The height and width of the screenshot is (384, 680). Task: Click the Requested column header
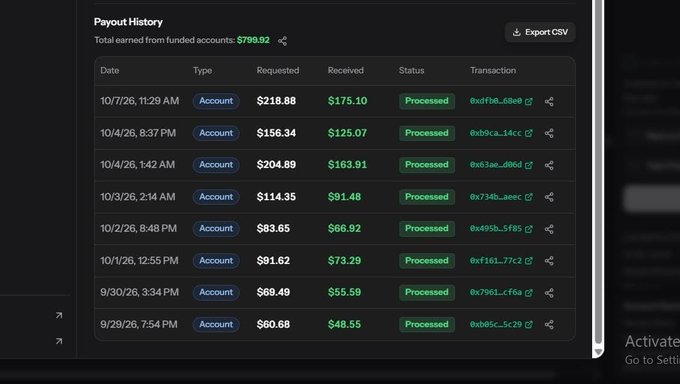pyautogui.click(x=278, y=70)
